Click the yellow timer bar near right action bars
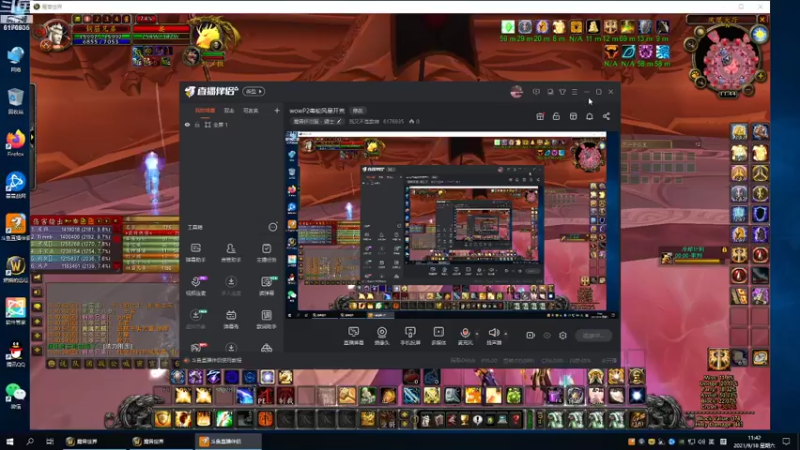 tap(699, 261)
